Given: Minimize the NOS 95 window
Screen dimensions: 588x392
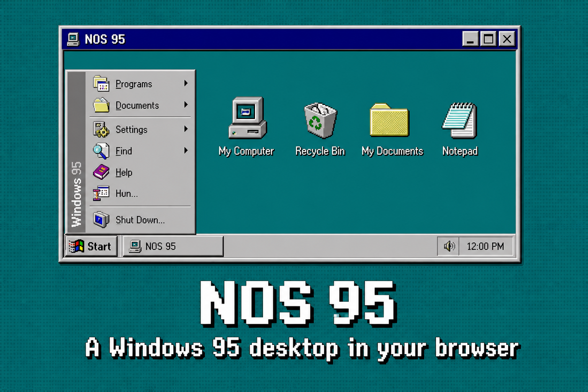Looking at the screenshot, I should tap(470, 39).
